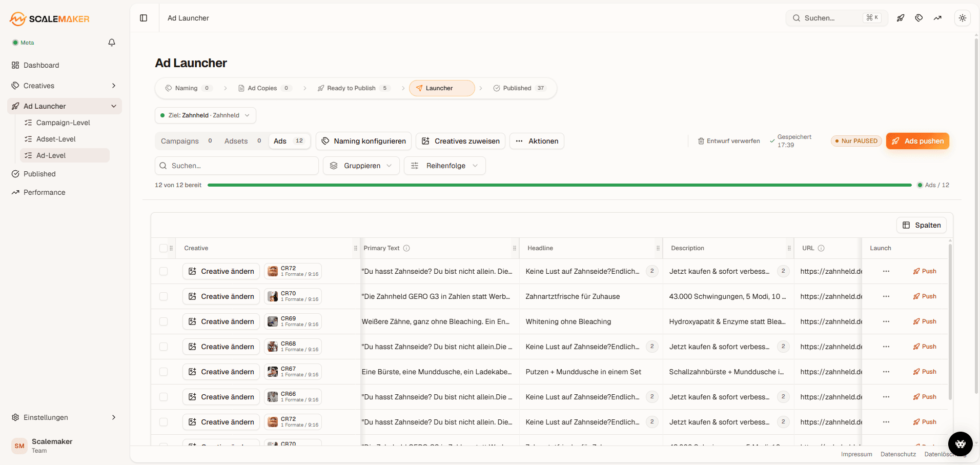Go to the Ad Copies step
The width and height of the screenshot is (980, 465).
point(265,88)
